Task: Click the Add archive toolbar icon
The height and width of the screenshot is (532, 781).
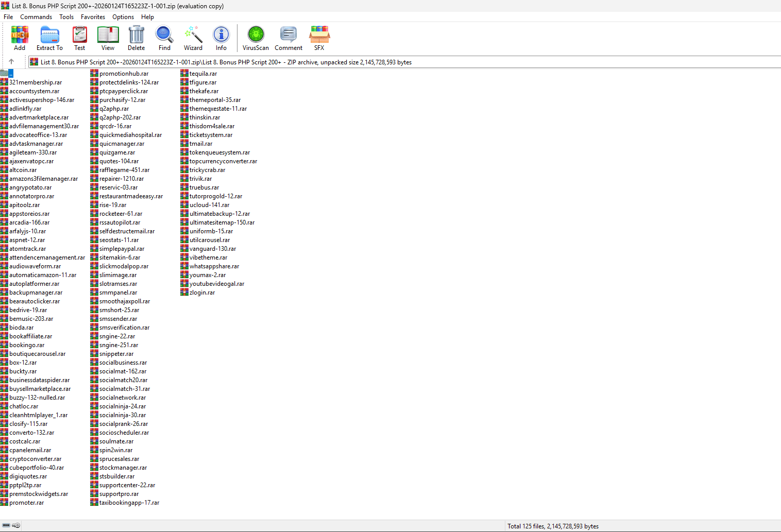Action: click(20, 38)
